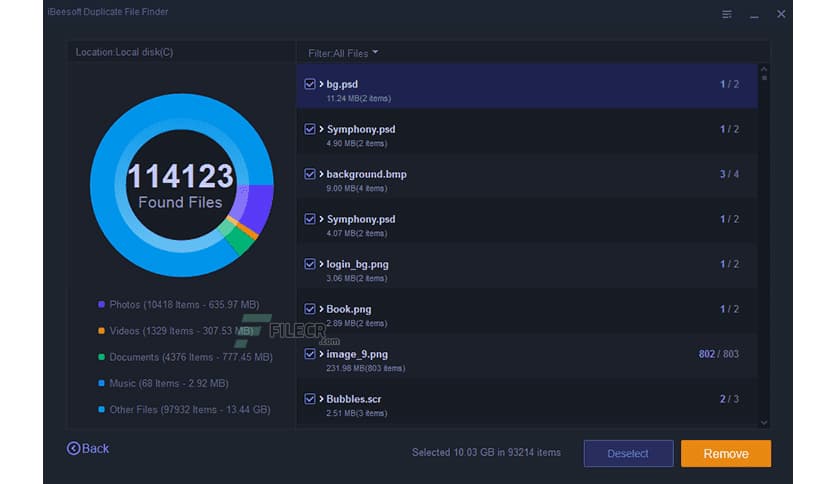The image size is (836, 484).
Task: Click the Deselect button
Action: pos(628,454)
